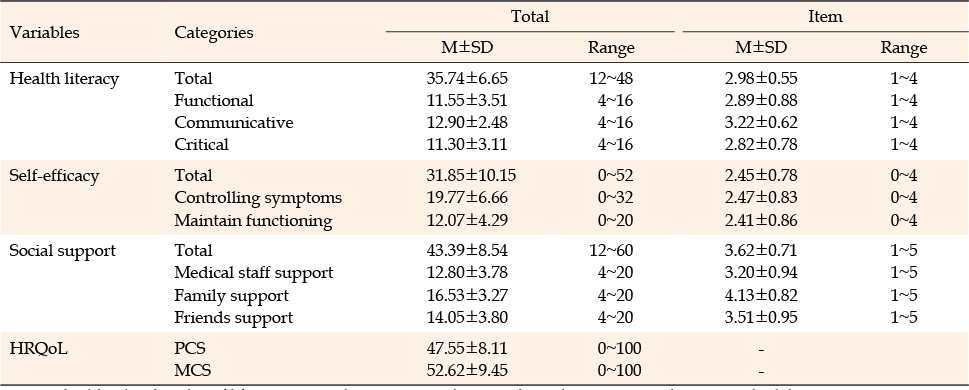969x390 pixels.
Task: Click the MCS value 52.62±9.45
Action: (x=467, y=371)
